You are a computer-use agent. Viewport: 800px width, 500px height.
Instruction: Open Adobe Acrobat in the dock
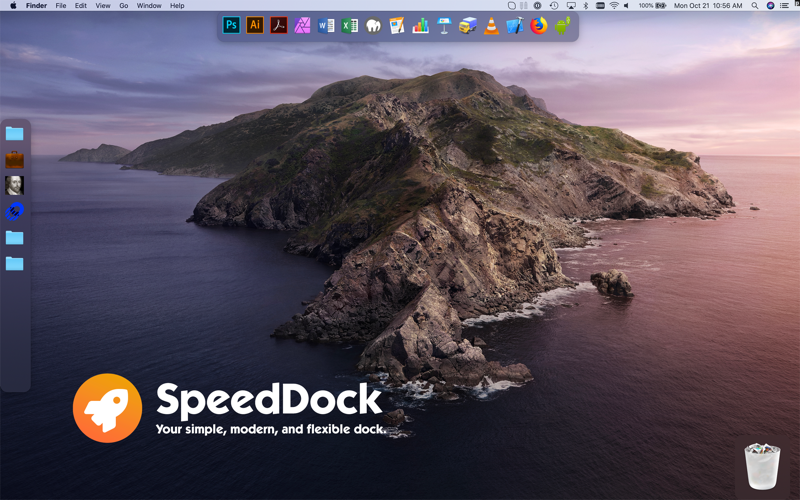(x=278, y=26)
